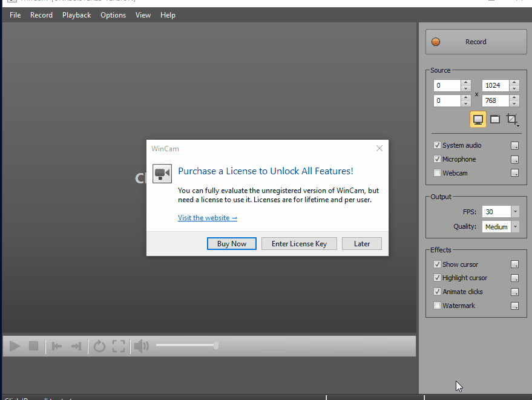Toggle the loop playback icon
This screenshot has height=400, width=532.
pyautogui.click(x=99, y=346)
